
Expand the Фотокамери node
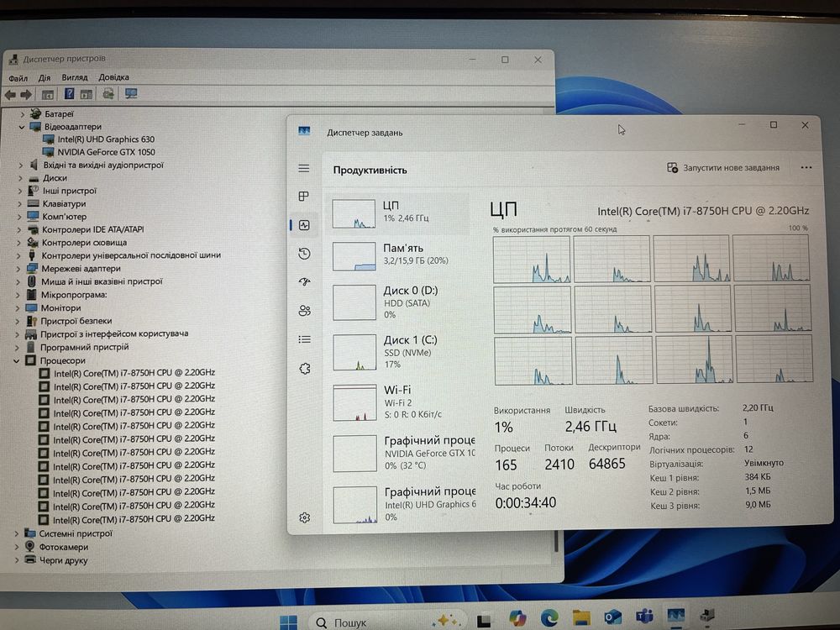tap(16, 547)
